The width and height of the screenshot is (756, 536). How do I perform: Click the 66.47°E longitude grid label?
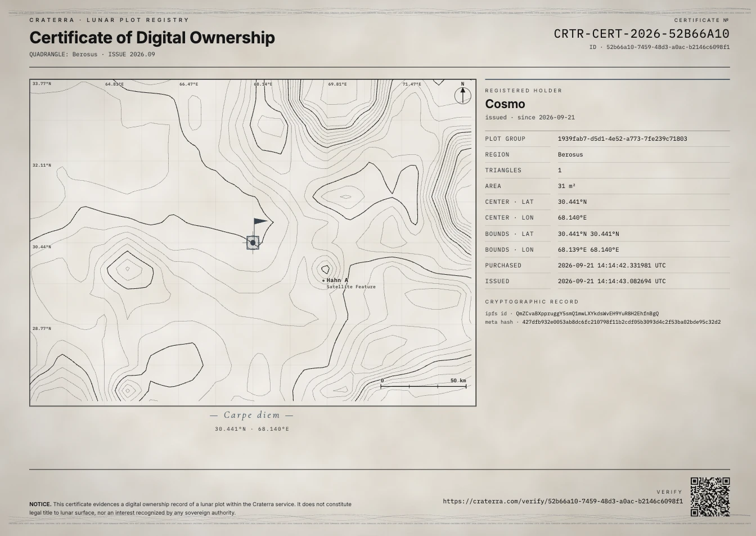click(x=189, y=84)
